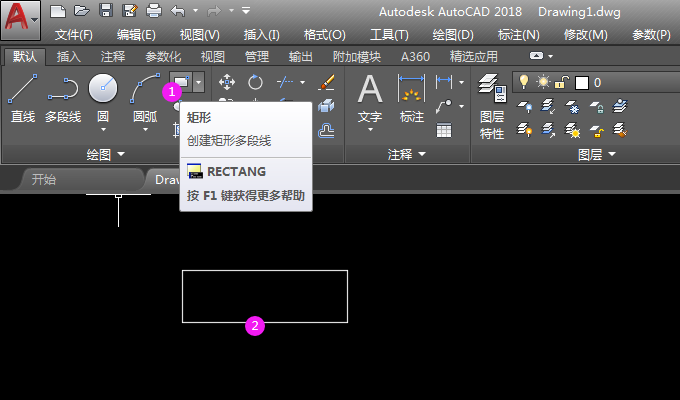The height and width of the screenshot is (400, 680).
Task: Click the Open file folder icon
Action: tap(82, 10)
